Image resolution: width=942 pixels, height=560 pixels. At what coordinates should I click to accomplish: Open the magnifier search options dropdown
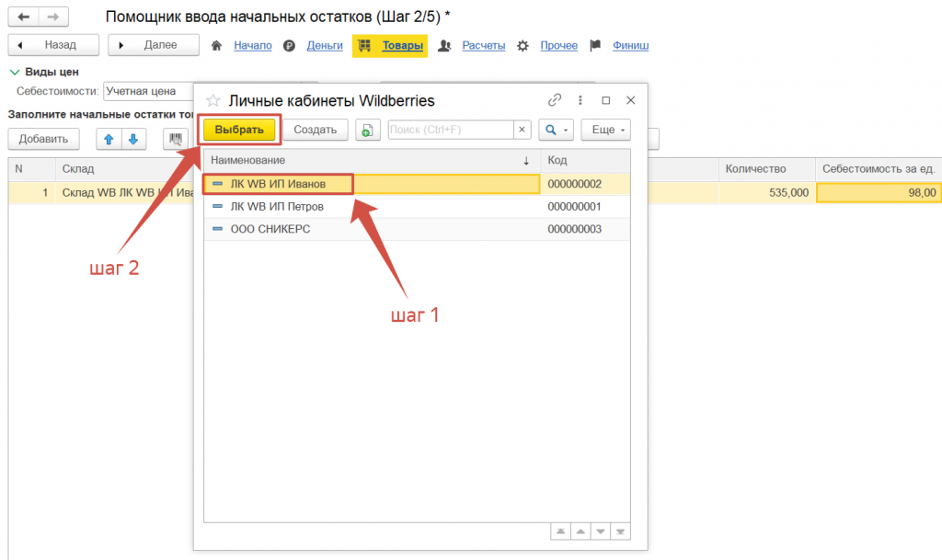click(557, 130)
